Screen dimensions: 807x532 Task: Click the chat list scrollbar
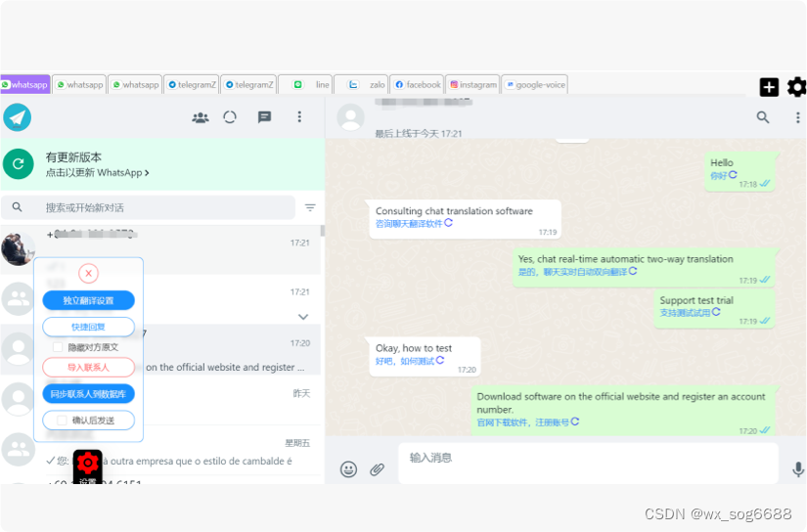click(323, 231)
